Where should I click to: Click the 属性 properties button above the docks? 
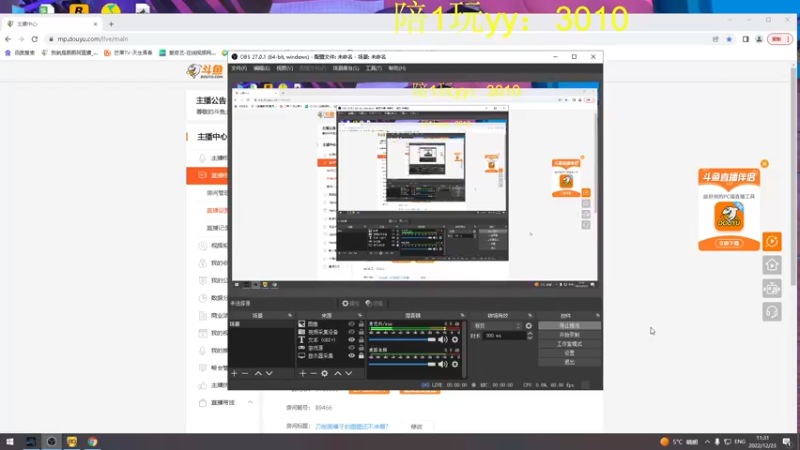pos(351,303)
